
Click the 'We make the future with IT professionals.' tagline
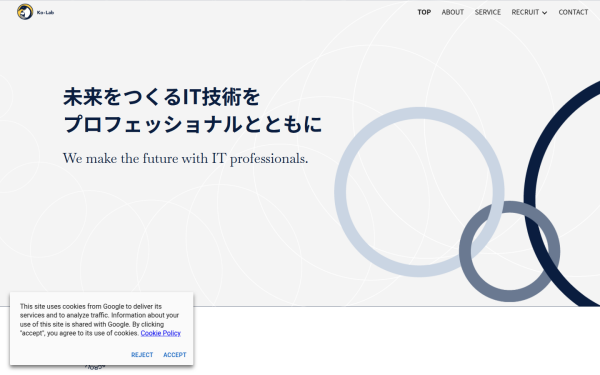click(186, 158)
